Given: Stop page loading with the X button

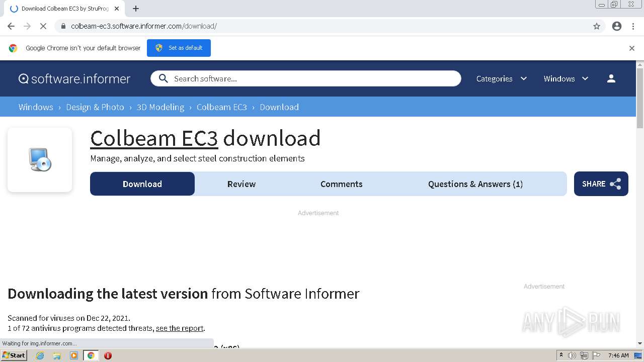Looking at the screenshot, I should coord(43,26).
